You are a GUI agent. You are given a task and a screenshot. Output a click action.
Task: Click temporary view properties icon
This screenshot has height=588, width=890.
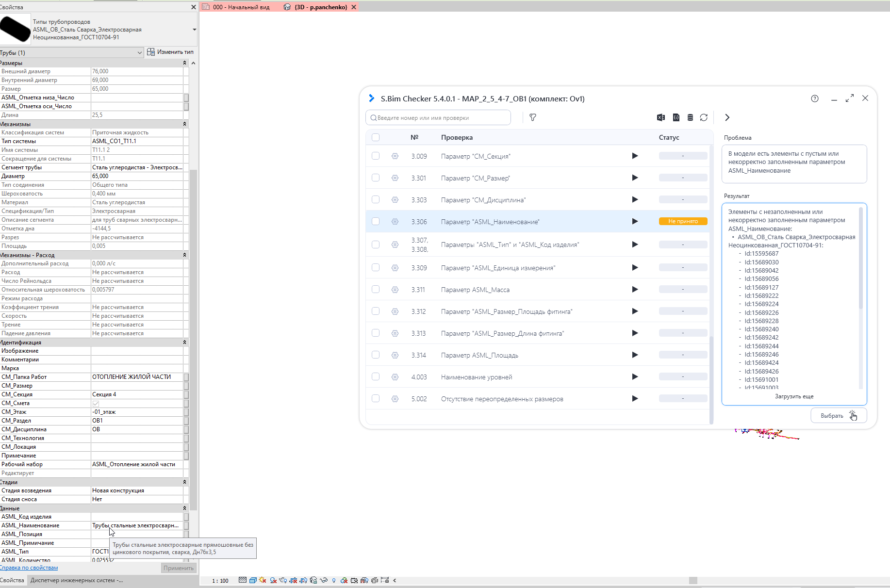coord(354,580)
